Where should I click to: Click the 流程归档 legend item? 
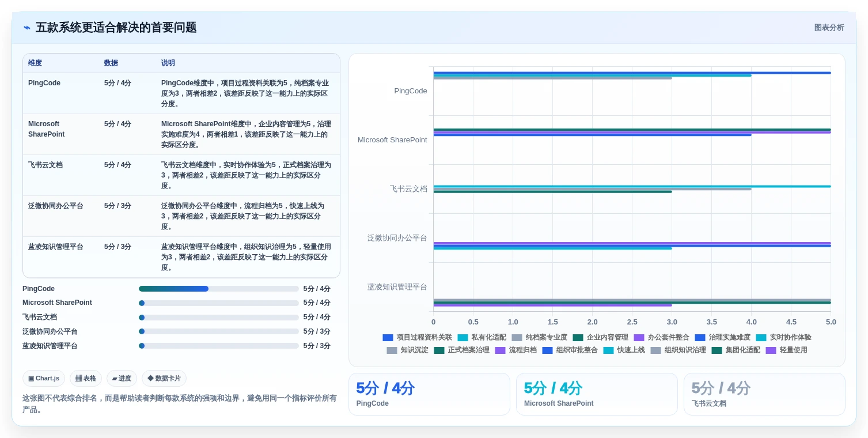(516, 350)
